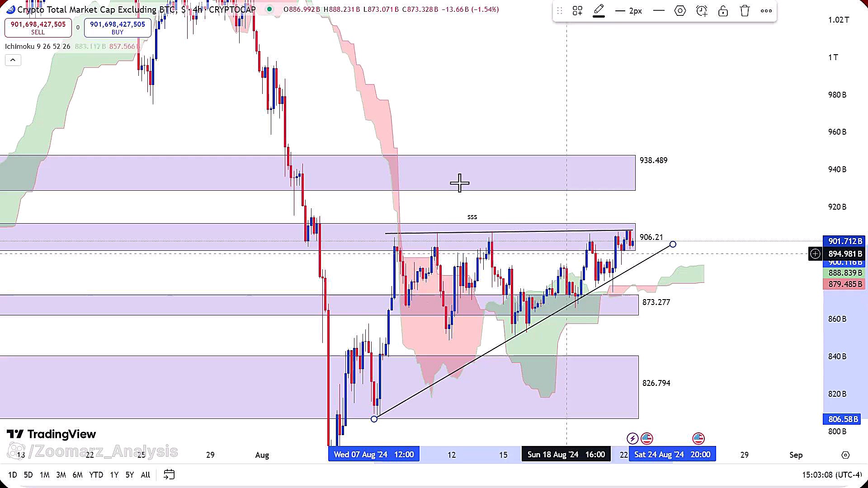This screenshot has height=488, width=868.
Task: Select the 6M time range
Action: 78,474
